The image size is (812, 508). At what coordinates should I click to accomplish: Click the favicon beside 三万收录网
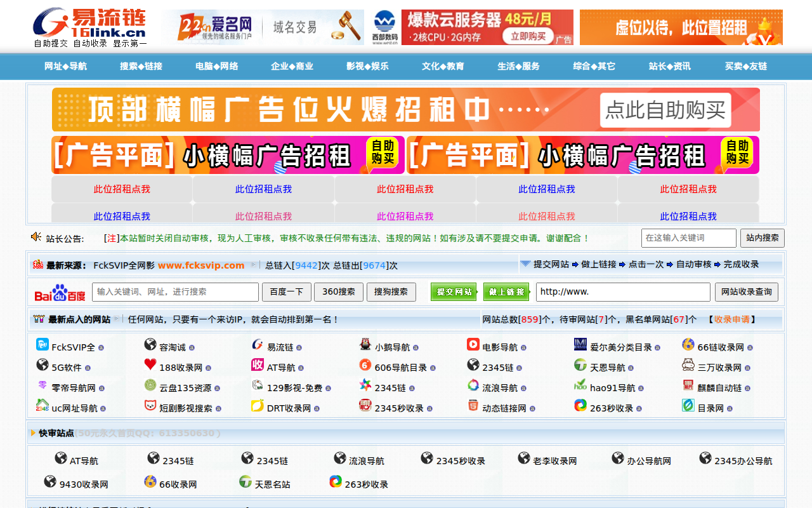point(688,365)
